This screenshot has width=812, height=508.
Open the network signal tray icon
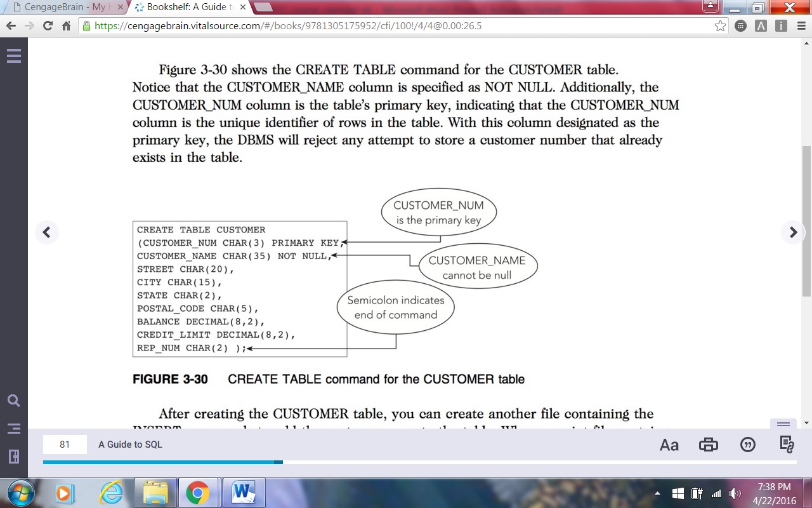[x=716, y=493]
